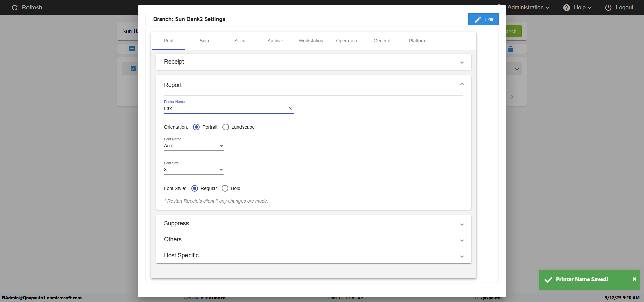Open the Workstation tab

coord(311,41)
